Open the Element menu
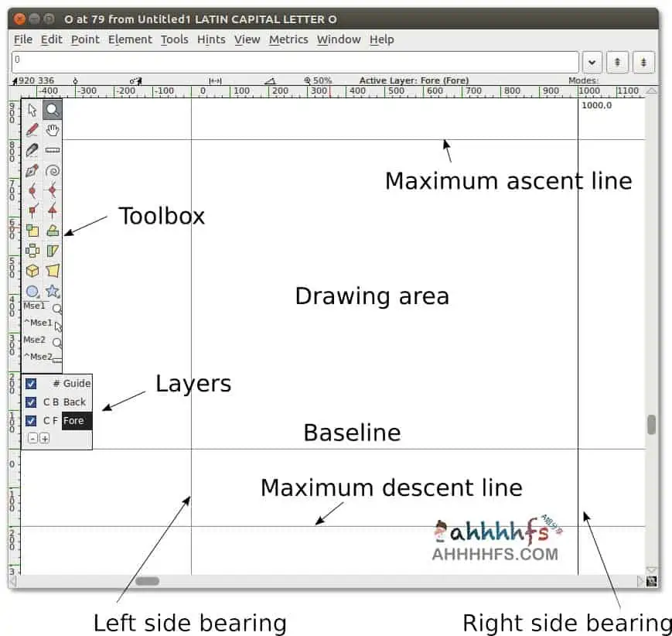 click(130, 39)
